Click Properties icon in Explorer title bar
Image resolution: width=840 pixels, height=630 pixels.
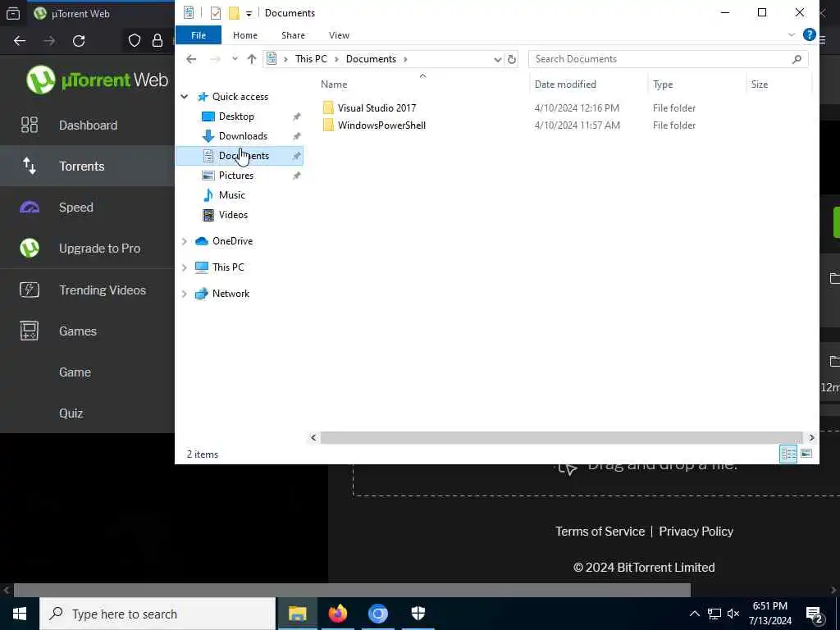(x=216, y=13)
